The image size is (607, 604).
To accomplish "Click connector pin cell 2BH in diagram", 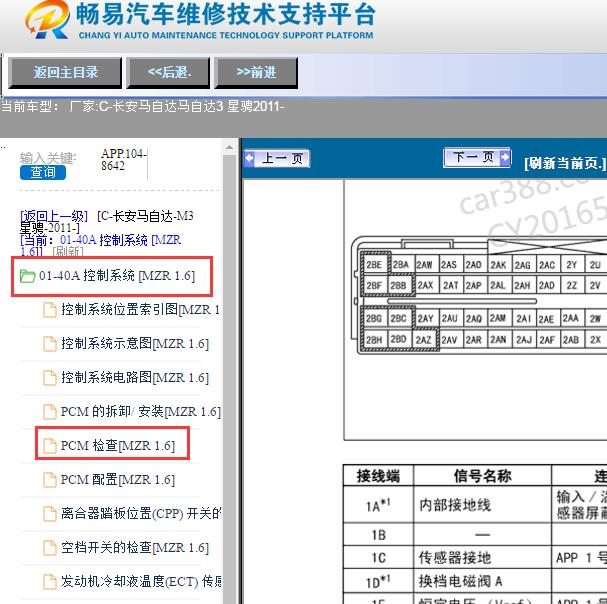I will click(x=374, y=340).
